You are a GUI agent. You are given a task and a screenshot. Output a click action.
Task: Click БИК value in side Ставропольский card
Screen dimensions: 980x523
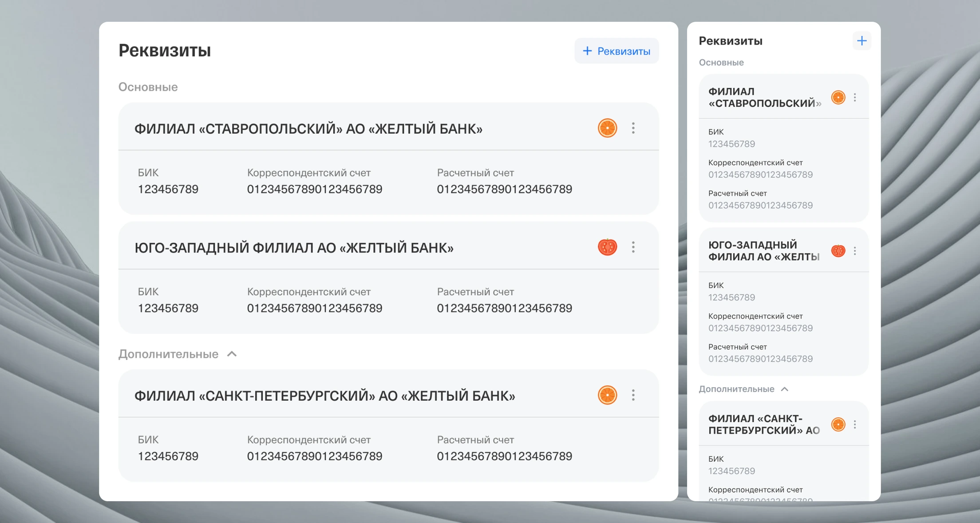[731, 144]
